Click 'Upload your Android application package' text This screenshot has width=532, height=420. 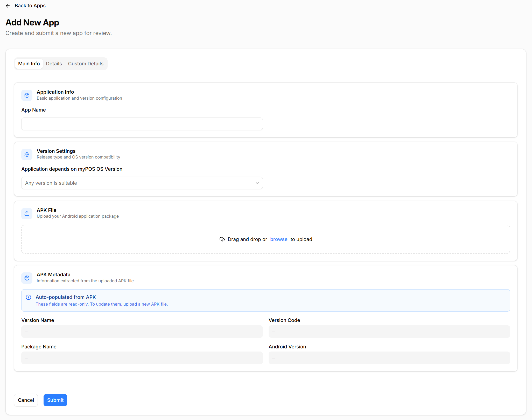[78, 216]
